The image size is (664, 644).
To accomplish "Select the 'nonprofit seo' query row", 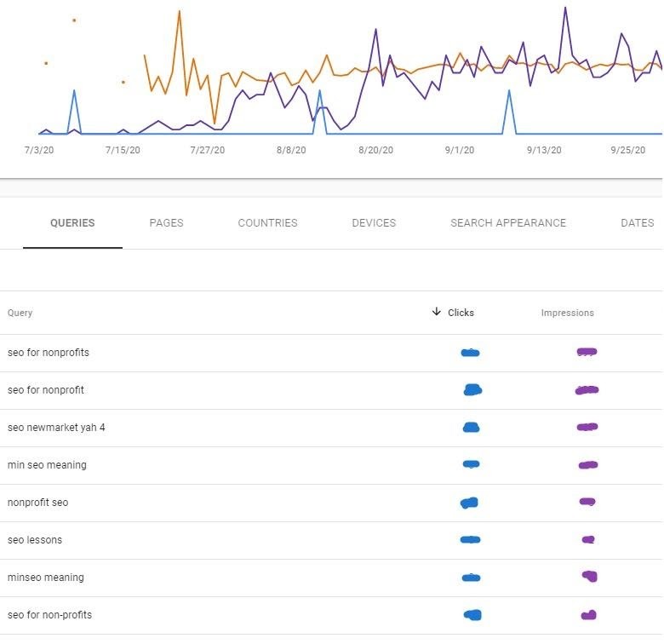I will click(37, 503).
